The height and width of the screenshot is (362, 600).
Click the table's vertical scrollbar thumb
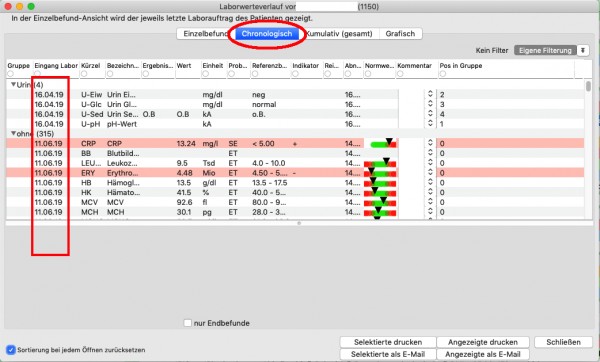pos(588,86)
